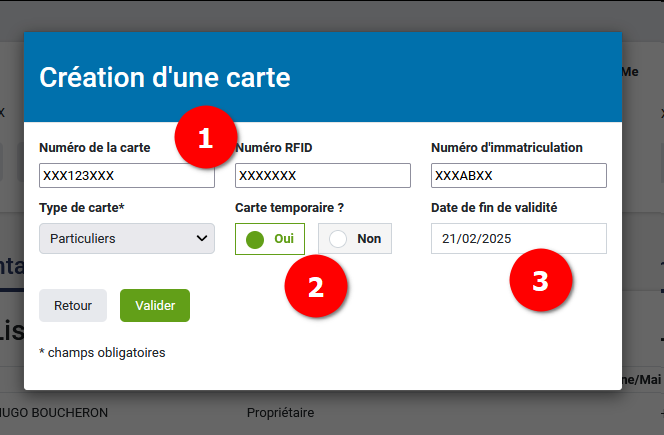
Task: Select Non for Carte temporaire
Action: 355,239
